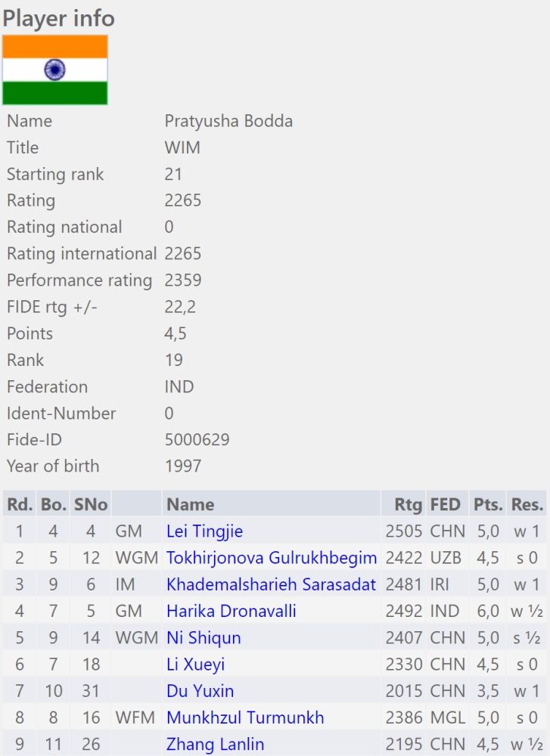This screenshot has height=756, width=550.
Task: Click the Pts. column header
Action: point(488,504)
